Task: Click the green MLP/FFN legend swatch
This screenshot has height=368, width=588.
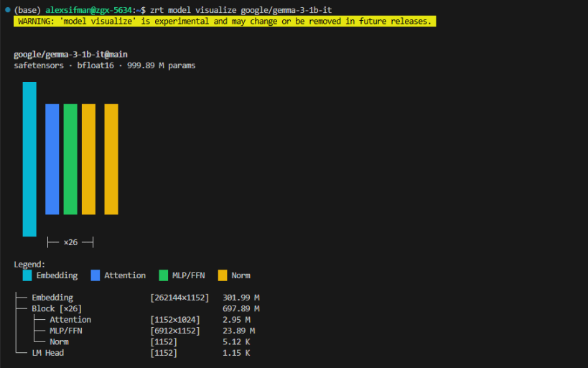Action: [163, 275]
